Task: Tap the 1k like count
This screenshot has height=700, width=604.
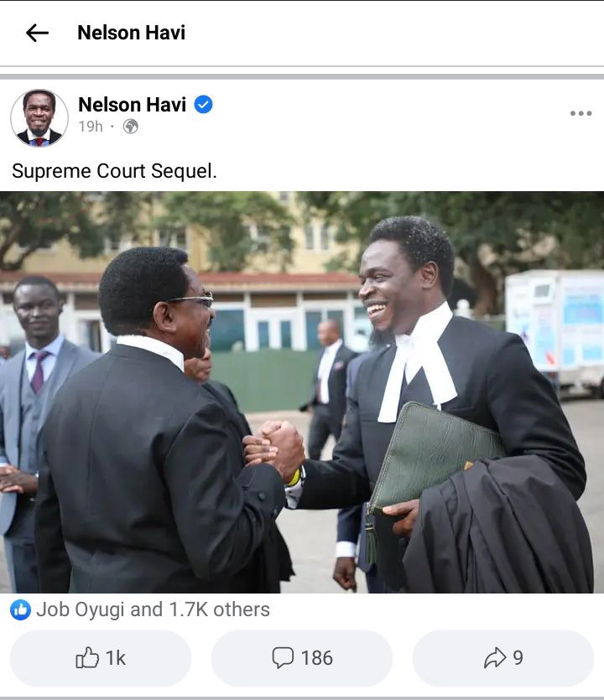Action: tap(115, 658)
